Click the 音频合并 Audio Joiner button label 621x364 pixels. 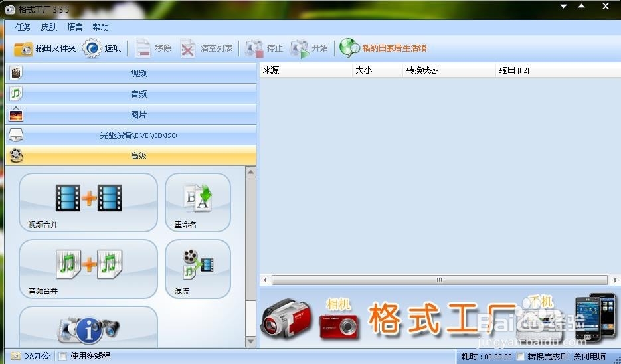click(x=43, y=291)
